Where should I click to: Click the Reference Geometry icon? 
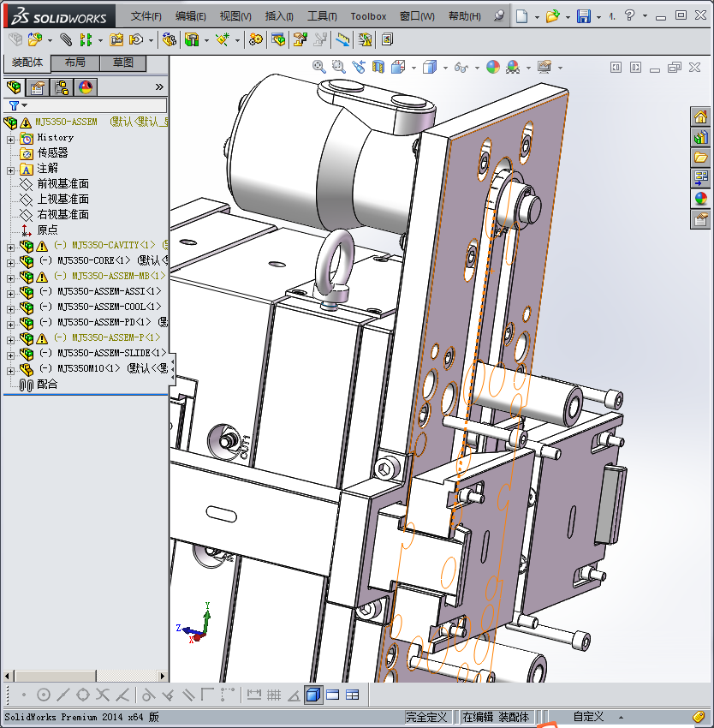pyautogui.click(x=223, y=40)
